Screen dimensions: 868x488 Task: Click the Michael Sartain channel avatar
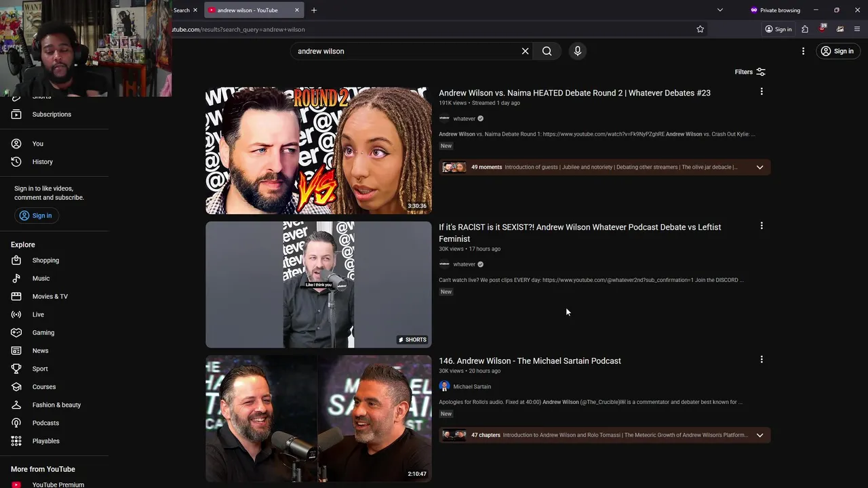tap(444, 386)
